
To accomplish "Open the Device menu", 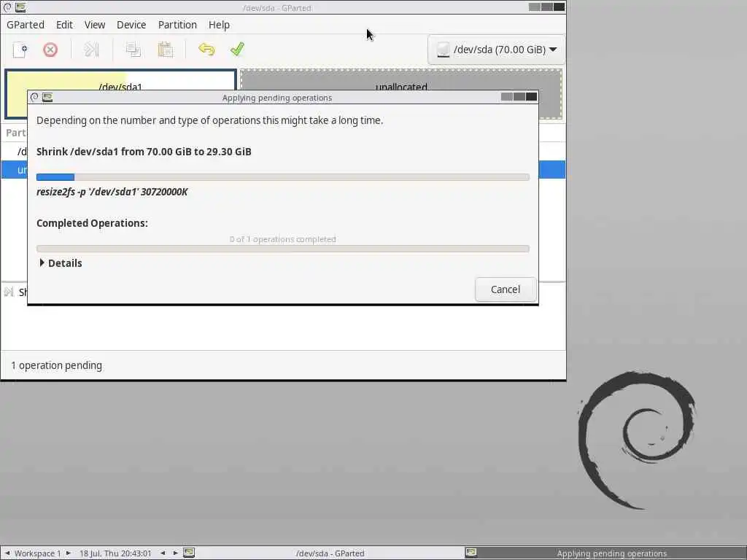I will tap(131, 25).
